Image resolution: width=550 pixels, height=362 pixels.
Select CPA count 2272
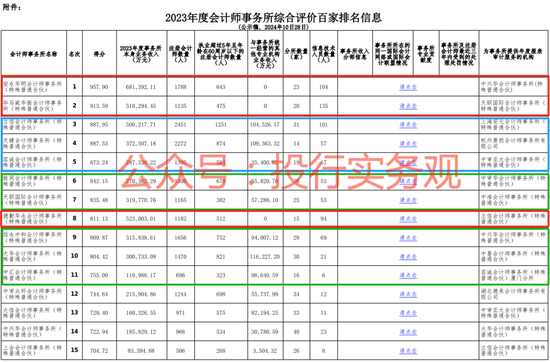click(x=181, y=143)
